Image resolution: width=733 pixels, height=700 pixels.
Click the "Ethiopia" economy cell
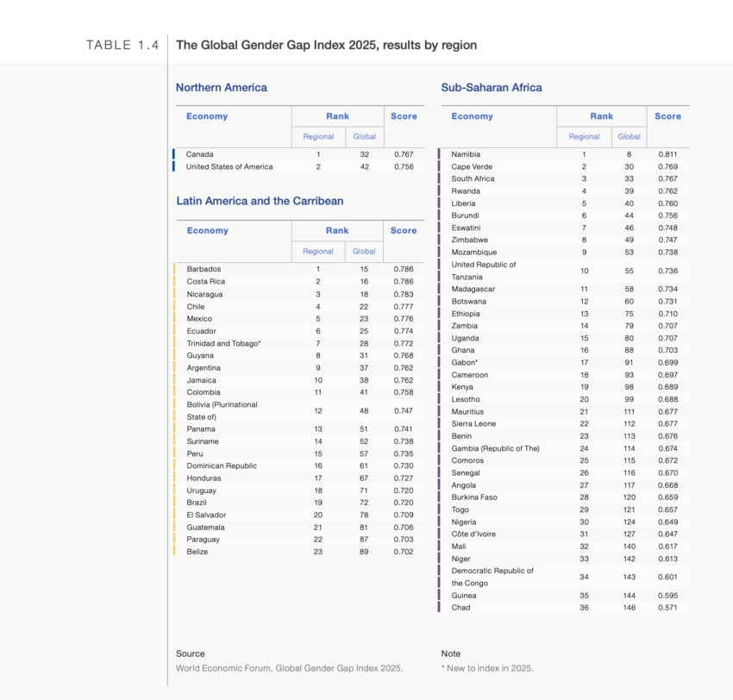click(x=466, y=314)
